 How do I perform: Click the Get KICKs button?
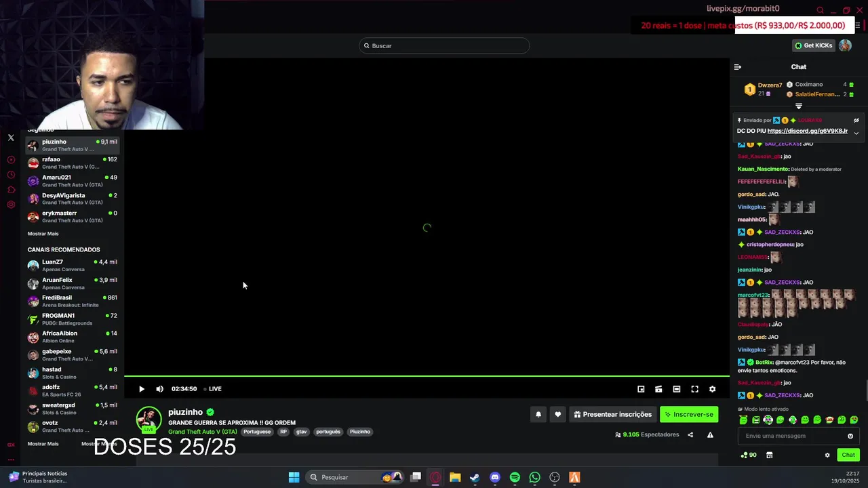[x=813, y=45]
